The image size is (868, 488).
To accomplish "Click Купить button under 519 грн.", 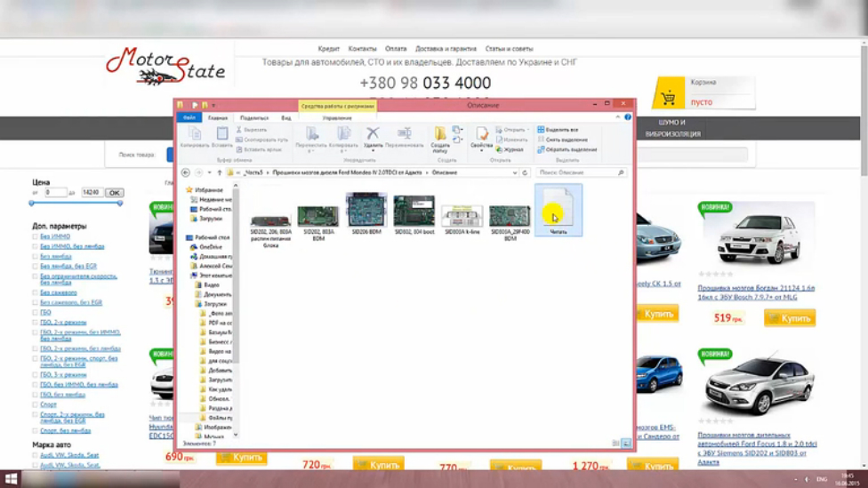I will coord(790,318).
